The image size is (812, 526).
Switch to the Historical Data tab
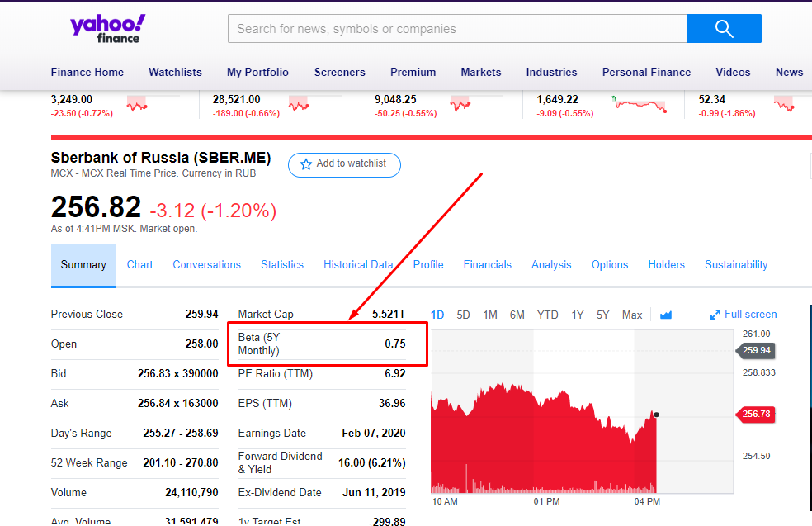coord(358,265)
